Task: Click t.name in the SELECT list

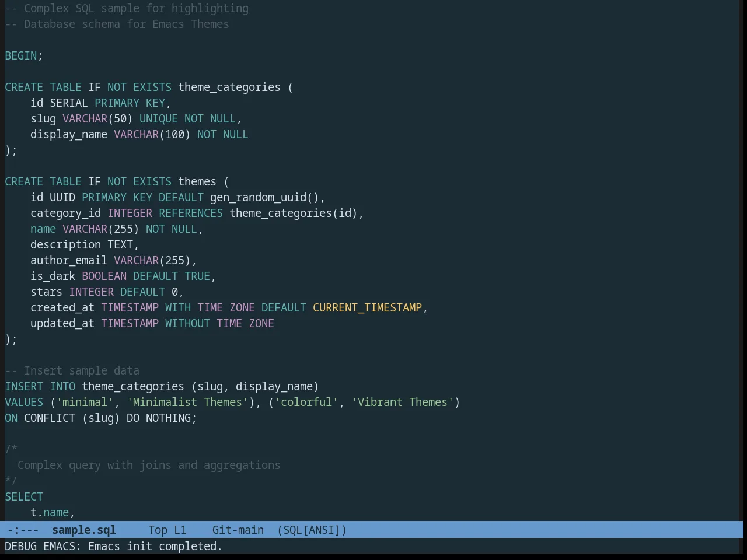Action: [50, 512]
